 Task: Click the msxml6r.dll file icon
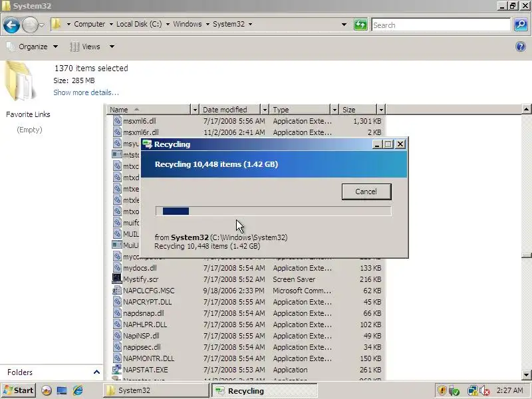[x=117, y=132]
